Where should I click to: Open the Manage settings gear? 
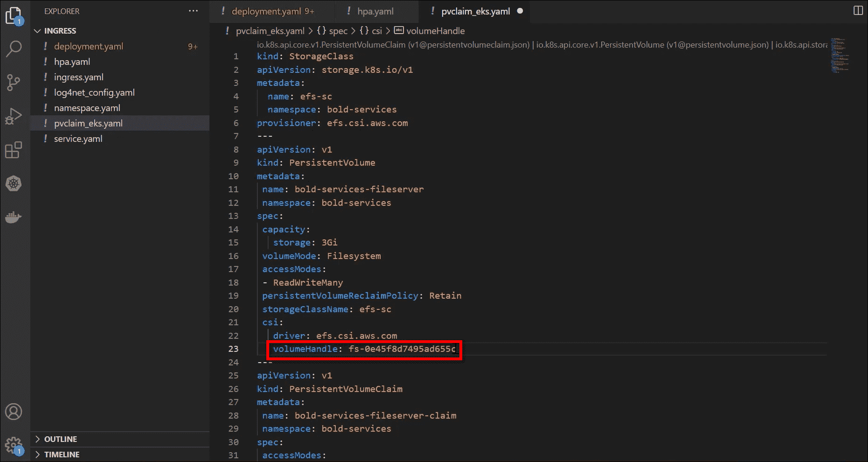coord(14,445)
